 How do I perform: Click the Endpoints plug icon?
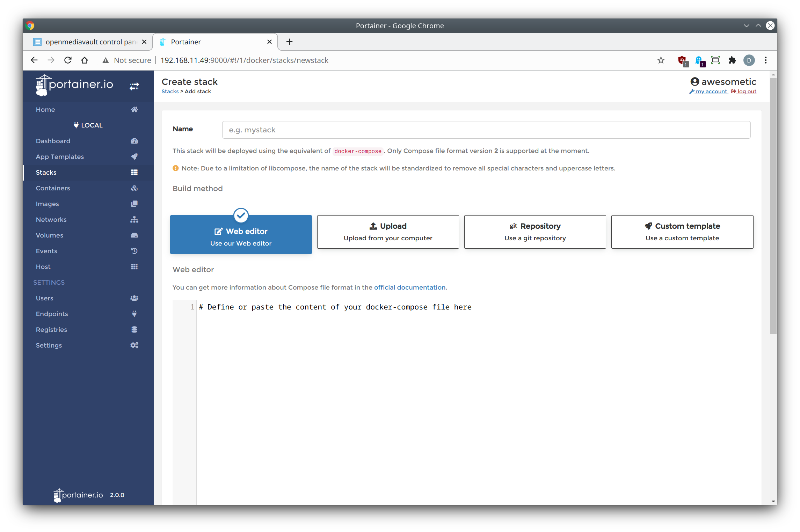(134, 314)
